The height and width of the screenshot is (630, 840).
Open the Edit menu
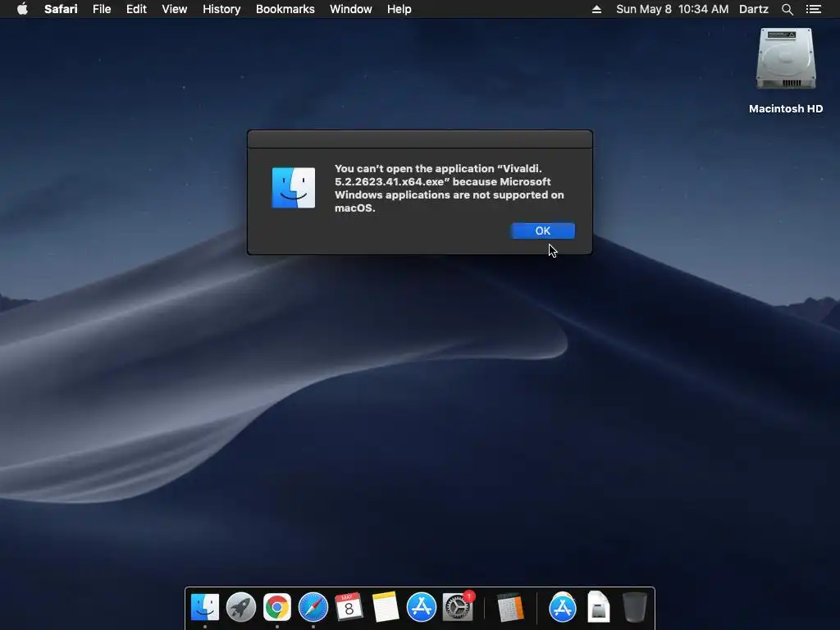tap(136, 9)
